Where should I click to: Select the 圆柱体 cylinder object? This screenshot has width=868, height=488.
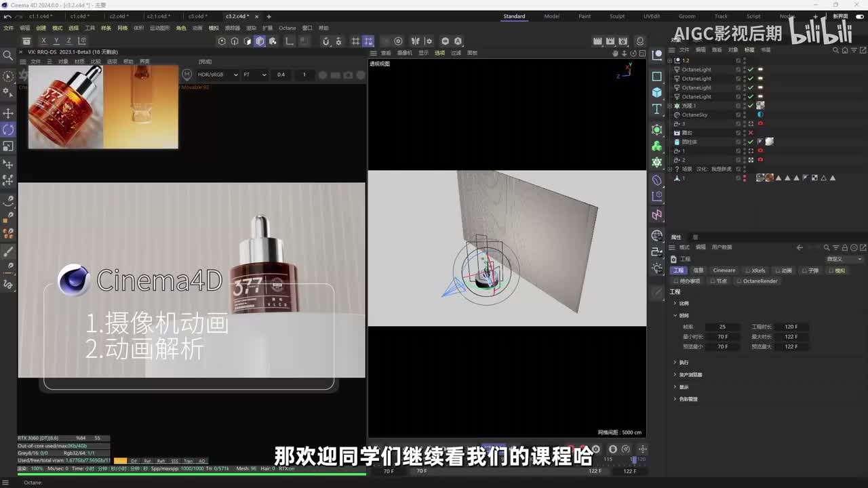point(689,142)
